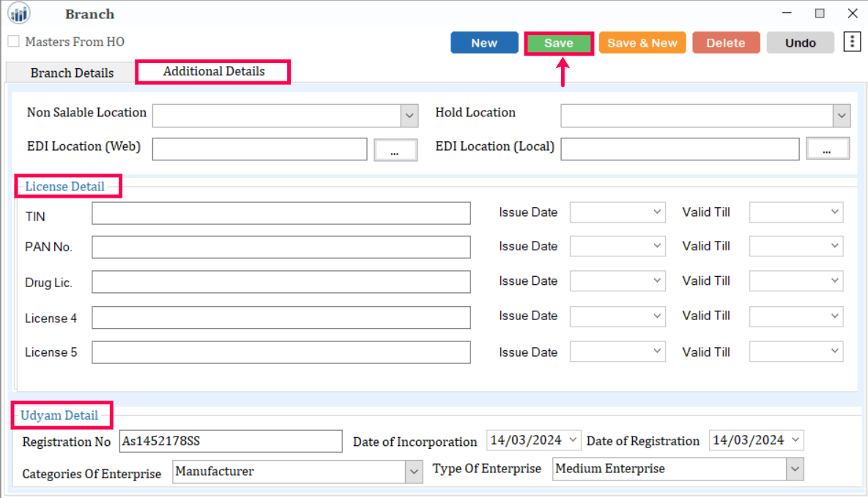The height and width of the screenshot is (498, 868).
Task: Click the Save & New button
Action: tap(642, 43)
